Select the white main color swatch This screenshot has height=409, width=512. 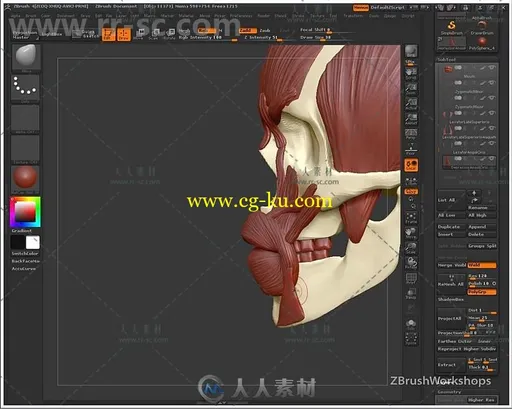click(x=33, y=243)
